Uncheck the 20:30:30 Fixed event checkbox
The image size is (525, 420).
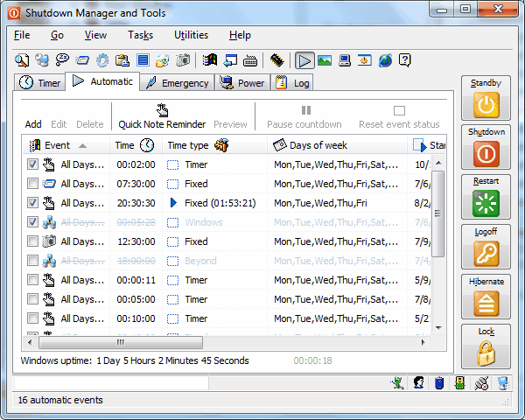[x=32, y=203]
